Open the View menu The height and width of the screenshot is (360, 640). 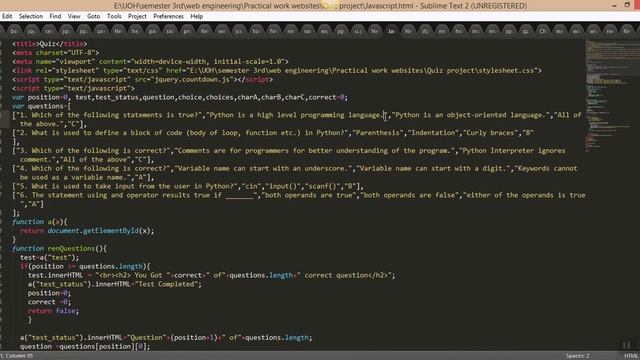click(74, 16)
